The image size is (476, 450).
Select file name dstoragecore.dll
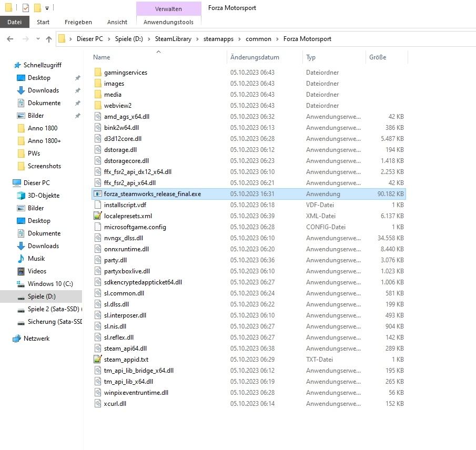pos(126,161)
